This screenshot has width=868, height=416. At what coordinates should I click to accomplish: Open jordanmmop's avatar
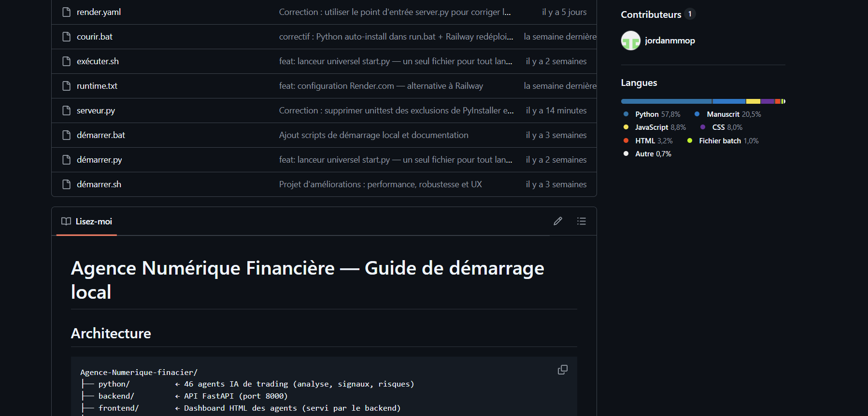pos(631,41)
